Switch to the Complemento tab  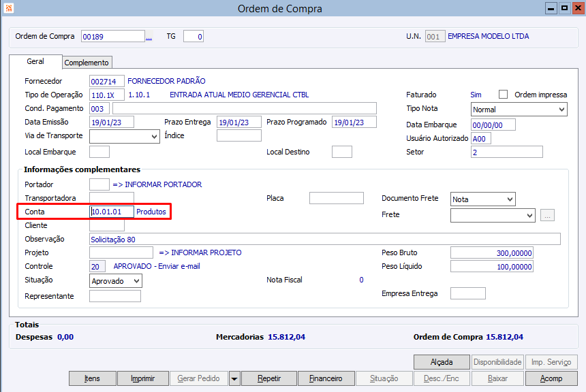(87, 63)
